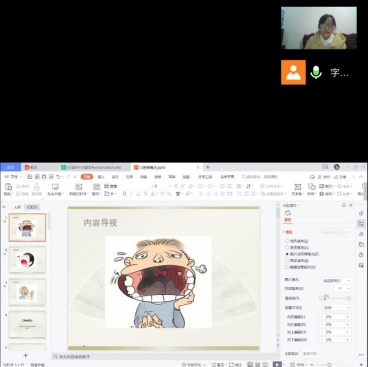Image resolution: width=368 pixels, height=367 pixels.
Task: Select the gradient fill radio option
Action: [287, 247]
